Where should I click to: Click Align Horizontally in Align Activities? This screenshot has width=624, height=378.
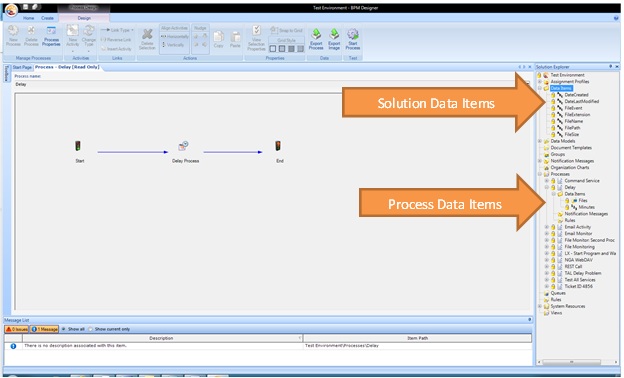(175, 37)
